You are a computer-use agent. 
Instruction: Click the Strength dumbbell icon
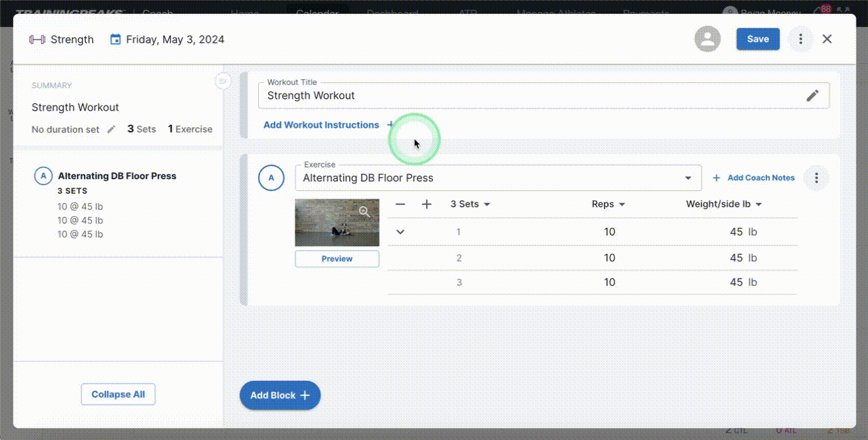tap(36, 39)
